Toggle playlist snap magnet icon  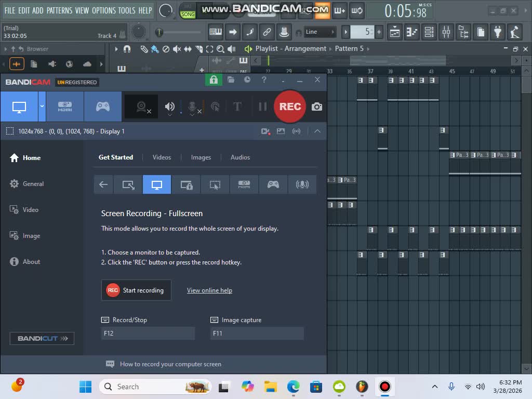[127, 49]
